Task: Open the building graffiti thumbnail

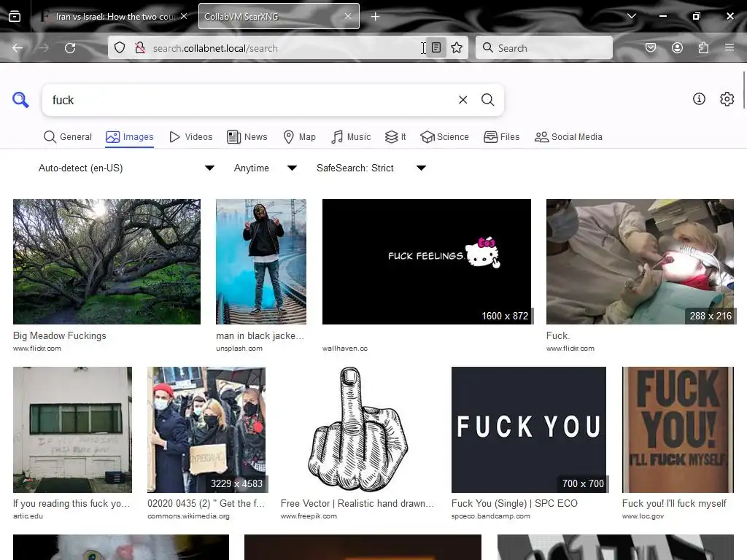Action: [72, 429]
